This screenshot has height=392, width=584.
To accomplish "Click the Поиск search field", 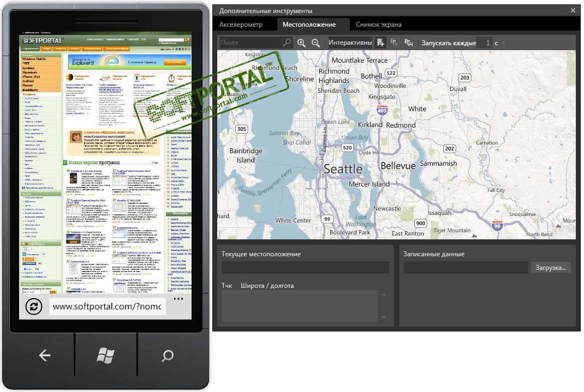I will pyautogui.click(x=251, y=43).
